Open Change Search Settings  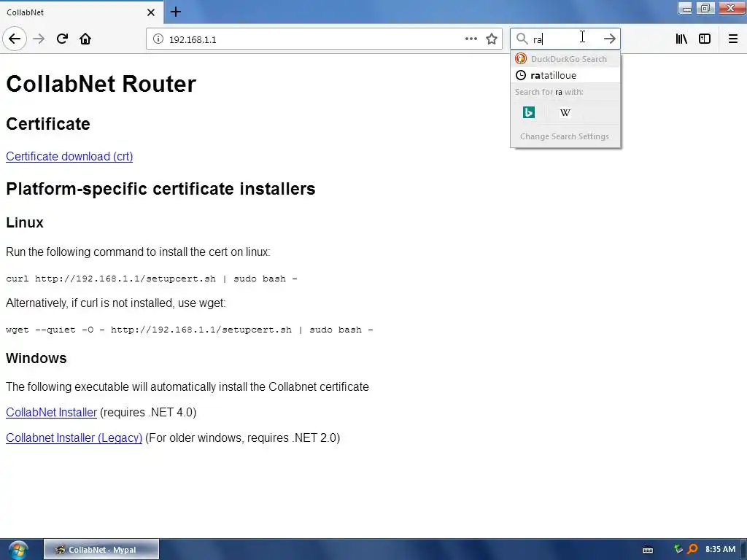[565, 136]
